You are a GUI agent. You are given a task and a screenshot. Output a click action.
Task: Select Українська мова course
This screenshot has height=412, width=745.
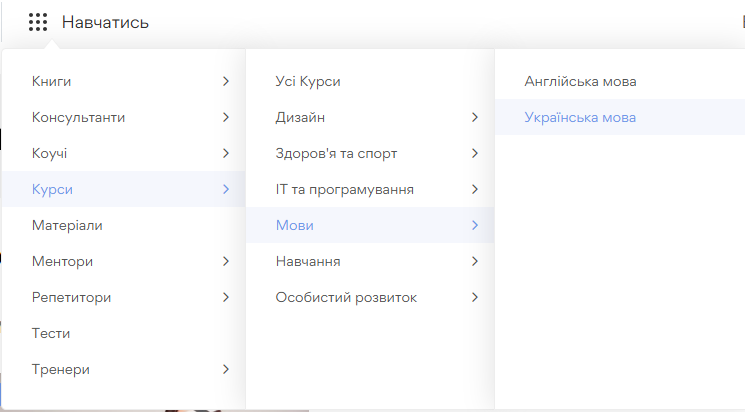point(580,117)
